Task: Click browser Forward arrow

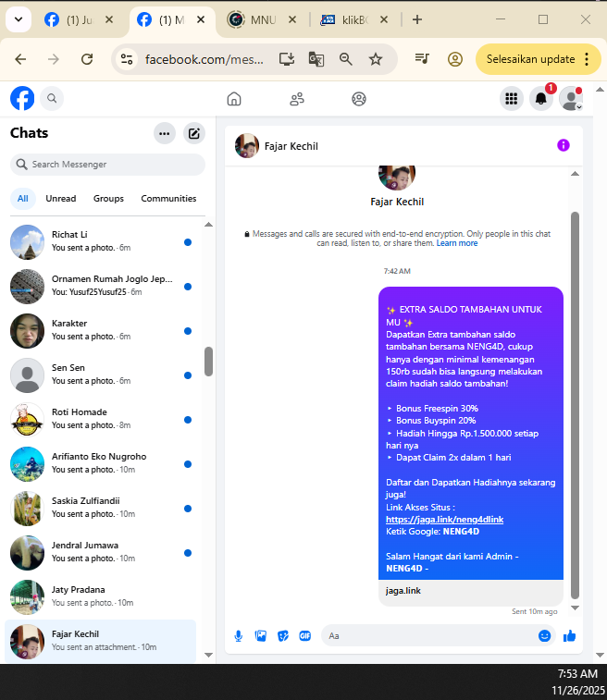Action: (x=54, y=59)
